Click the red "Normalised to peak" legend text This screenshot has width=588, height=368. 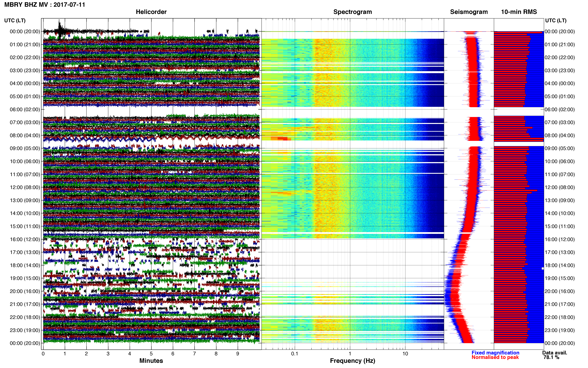(495, 357)
